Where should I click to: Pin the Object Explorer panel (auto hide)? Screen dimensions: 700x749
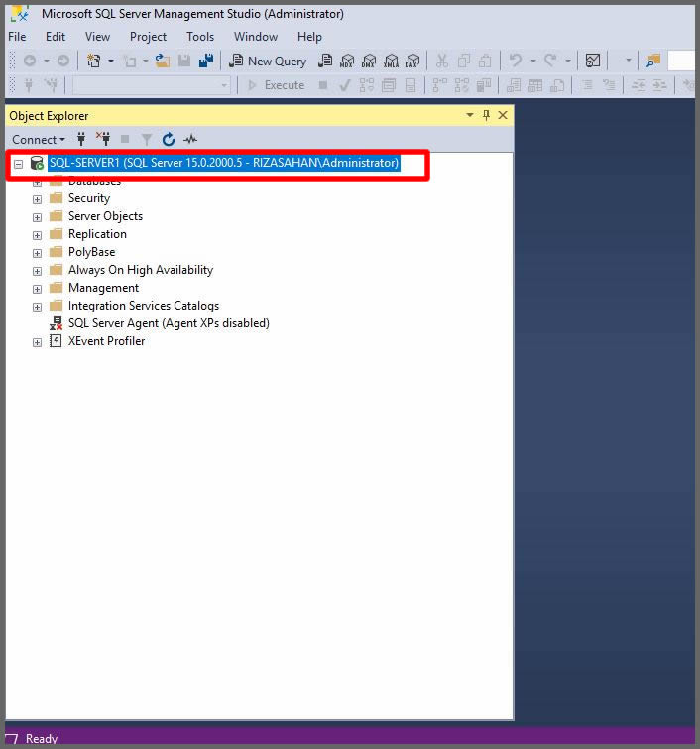[x=486, y=116]
